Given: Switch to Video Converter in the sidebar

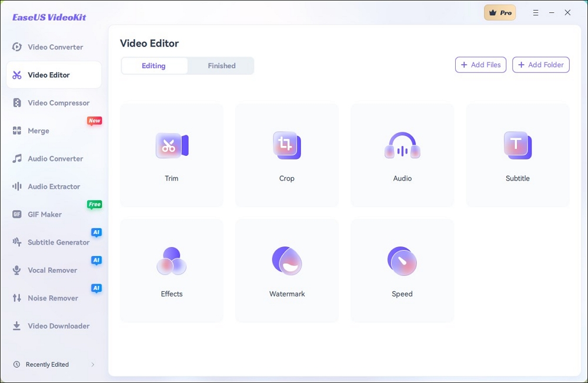Looking at the screenshot, I should (54, 47).
